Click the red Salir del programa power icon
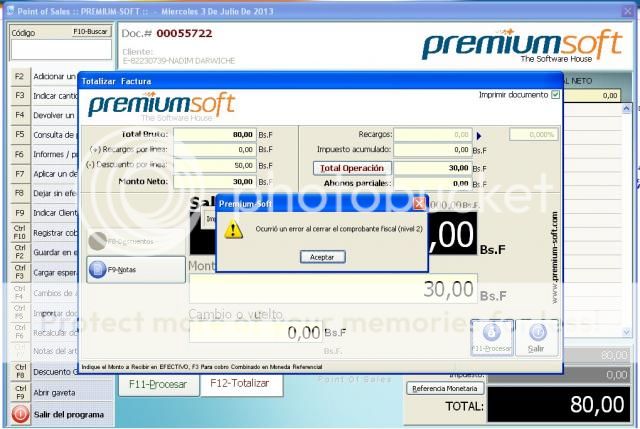The width and height of the screenshot is (640, 429). [x=20, y=414]
